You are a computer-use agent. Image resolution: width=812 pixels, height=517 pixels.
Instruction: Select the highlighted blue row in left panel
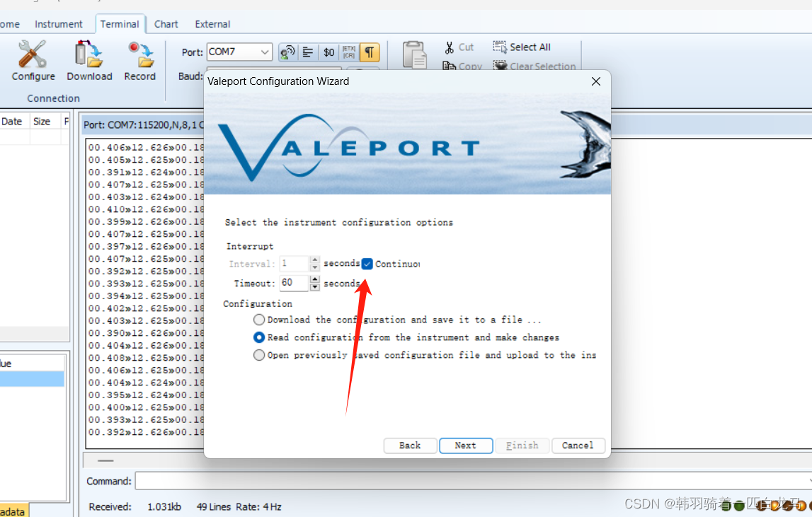point(32,379)
